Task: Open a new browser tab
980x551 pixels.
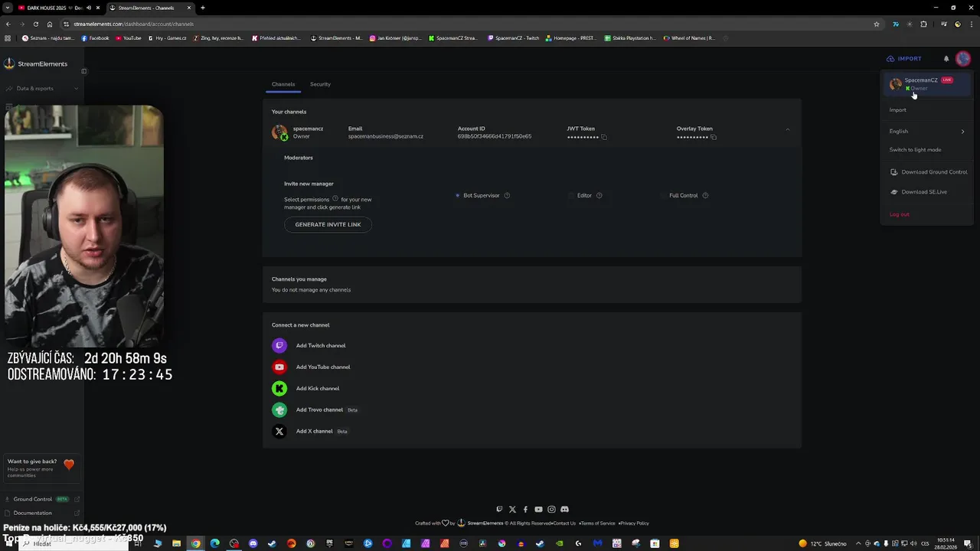Action: [202, 8]
